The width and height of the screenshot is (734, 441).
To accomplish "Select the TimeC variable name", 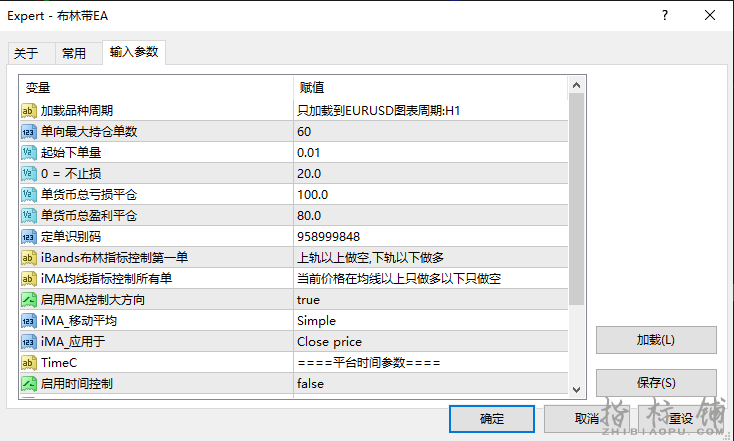I will (x=59, y=363).
